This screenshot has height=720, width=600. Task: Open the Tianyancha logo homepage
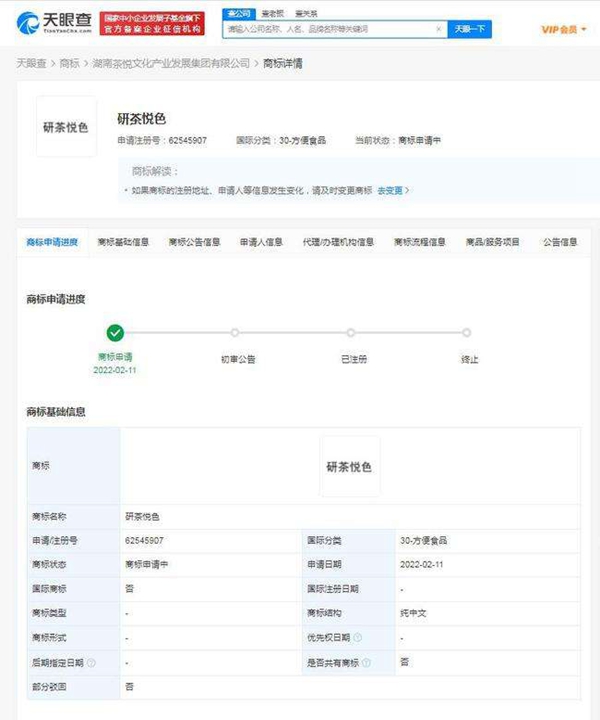click(x=54, y=23)
